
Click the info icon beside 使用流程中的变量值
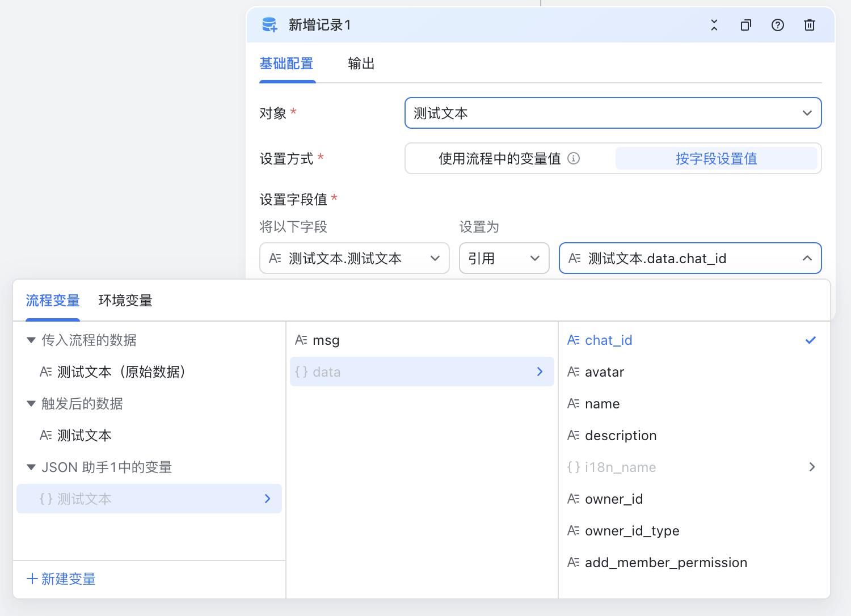574,158
